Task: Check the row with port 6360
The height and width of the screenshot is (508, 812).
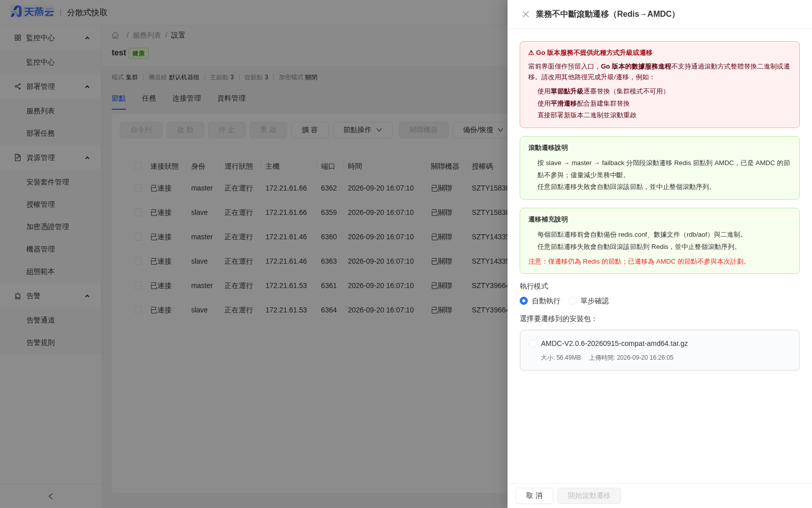Action: pos(138,237)
